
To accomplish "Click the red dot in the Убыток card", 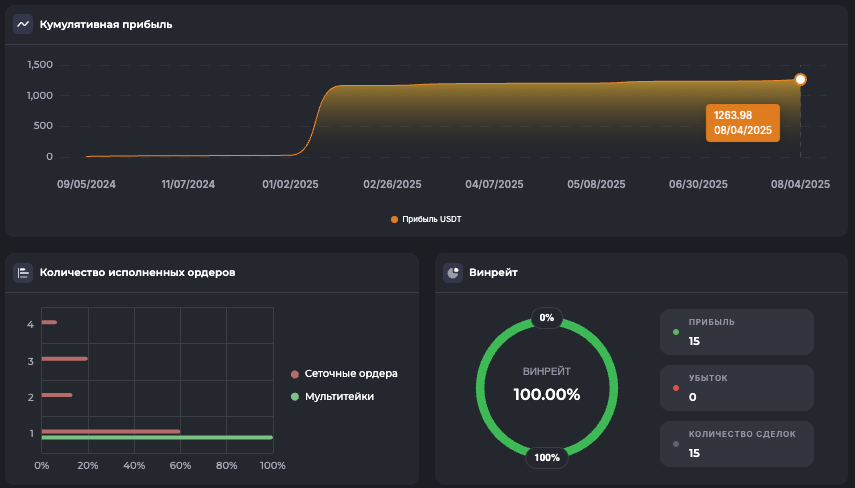I will tap(676, 387).
